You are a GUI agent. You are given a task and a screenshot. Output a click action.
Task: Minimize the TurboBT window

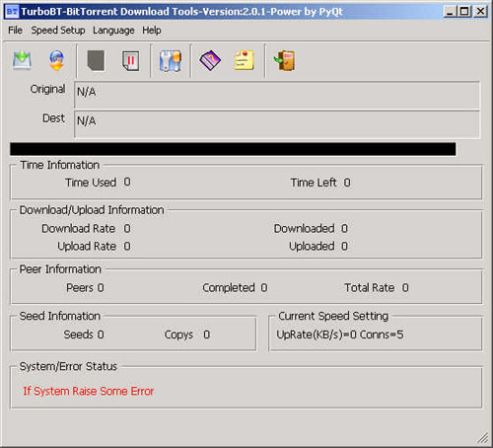[451, 12]
